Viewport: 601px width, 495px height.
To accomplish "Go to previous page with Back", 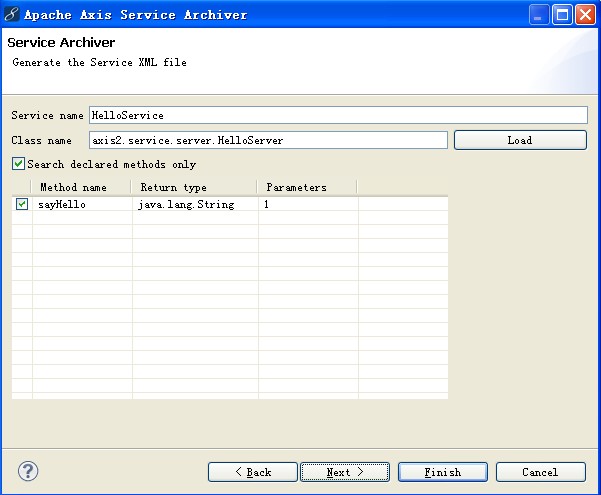I will (x=253, y=472).
